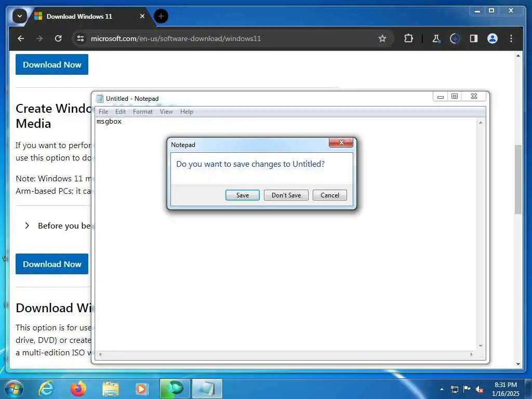
Task: Open Notepad's View menu
Action: point(166,112)
